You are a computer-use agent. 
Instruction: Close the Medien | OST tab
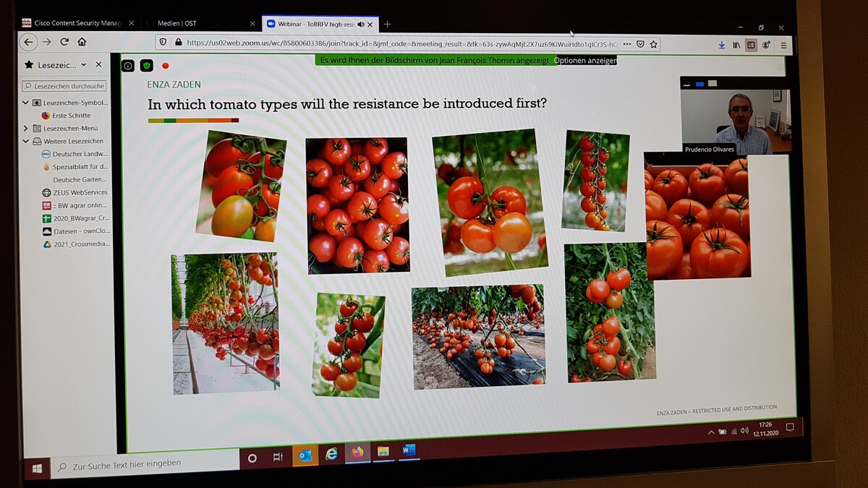252,24
